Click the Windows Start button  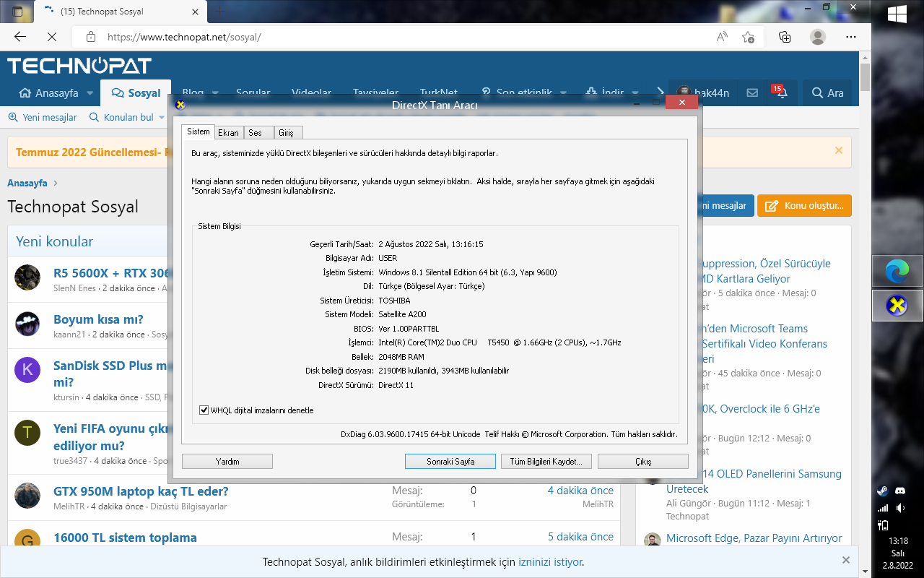(897, 14)
